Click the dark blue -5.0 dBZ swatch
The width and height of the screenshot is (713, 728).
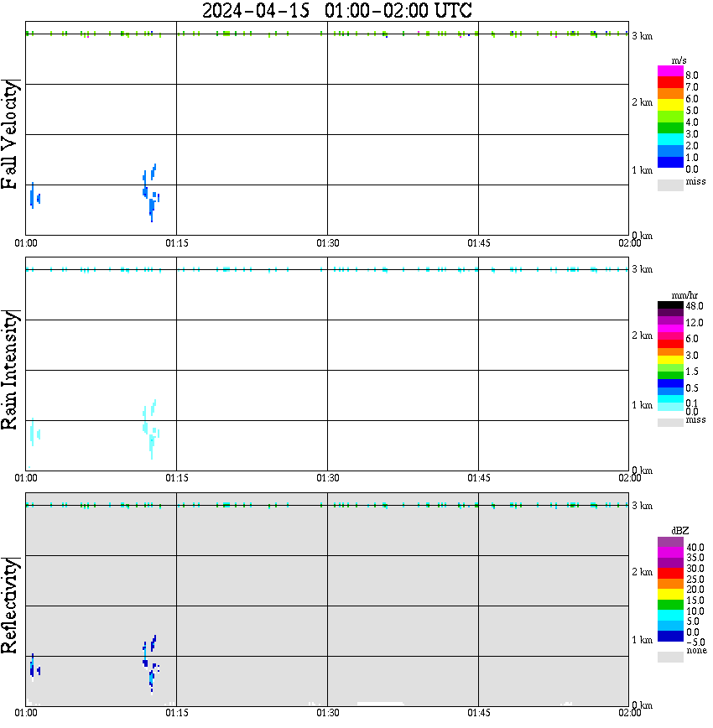point(670,636)
